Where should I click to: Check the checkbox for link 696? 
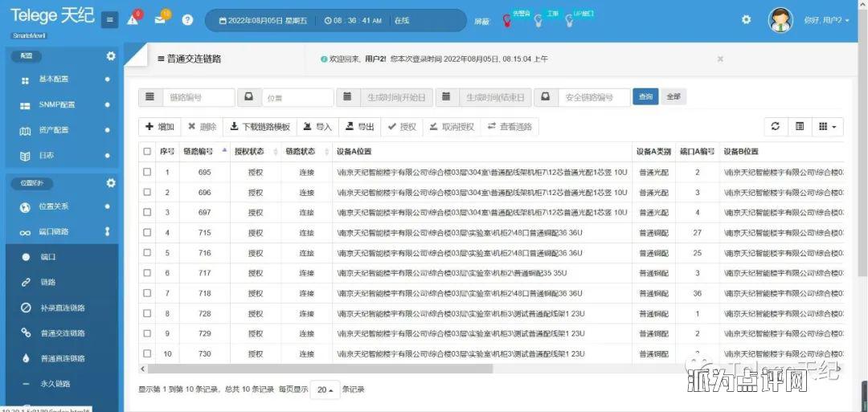pyautogui.click(x=147, y=192)
